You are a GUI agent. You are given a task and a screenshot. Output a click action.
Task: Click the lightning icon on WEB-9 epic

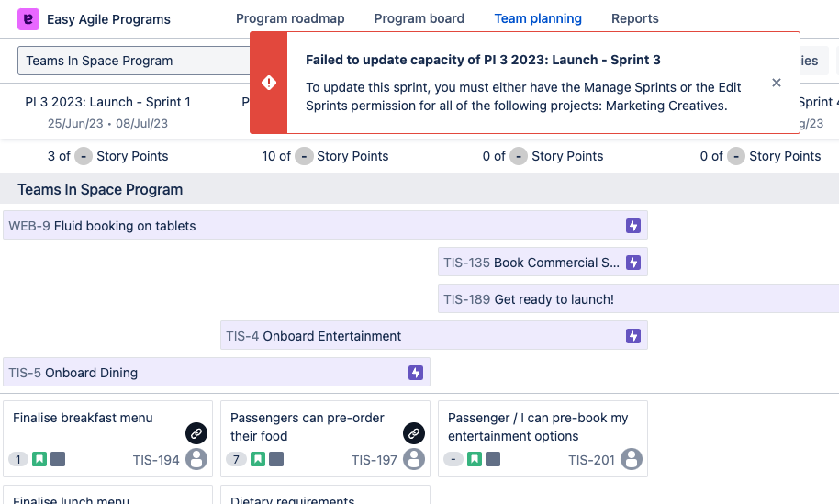632,226
